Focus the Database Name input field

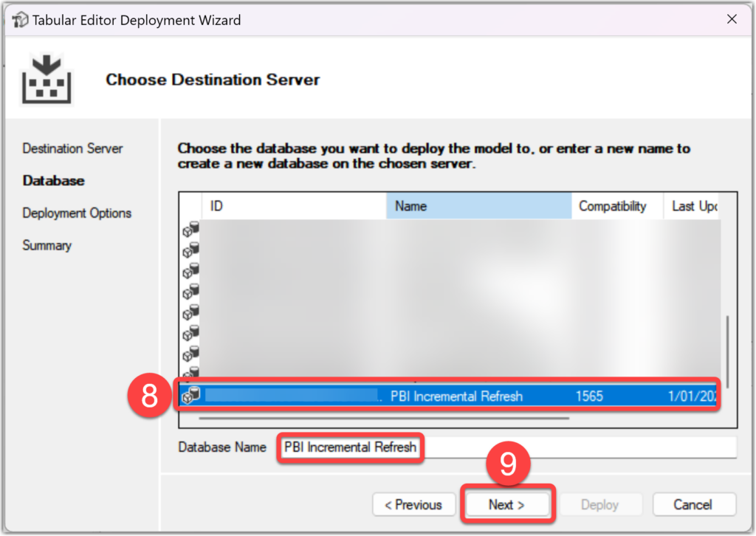507,447
